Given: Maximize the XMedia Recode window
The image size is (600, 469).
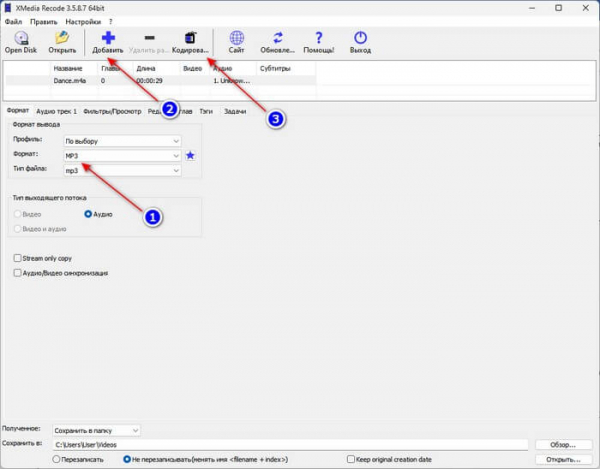Looking at the screenshot, I should coord(558,8).
